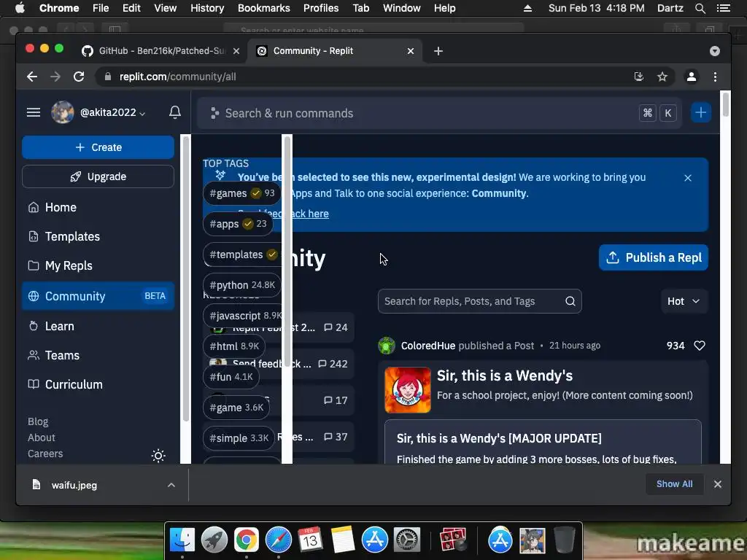Screen dimensions: 747x560
Task: Open the Chrome File menu
Action: coord(101,8)
